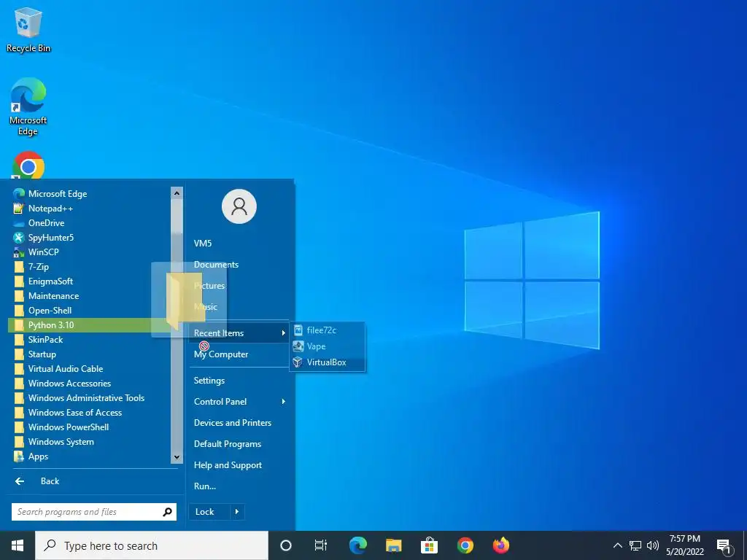
Task: Click the program list scroll-down arrow
Action: tap(177, 457)
